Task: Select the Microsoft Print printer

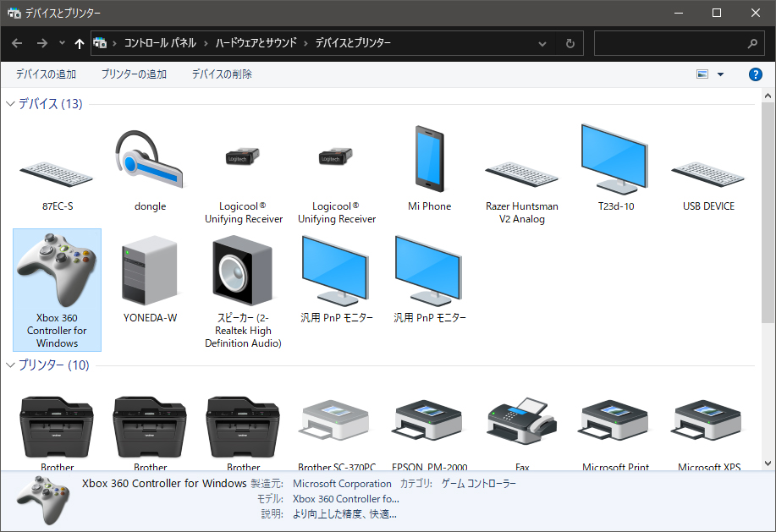Action: [x=616, y=433]
